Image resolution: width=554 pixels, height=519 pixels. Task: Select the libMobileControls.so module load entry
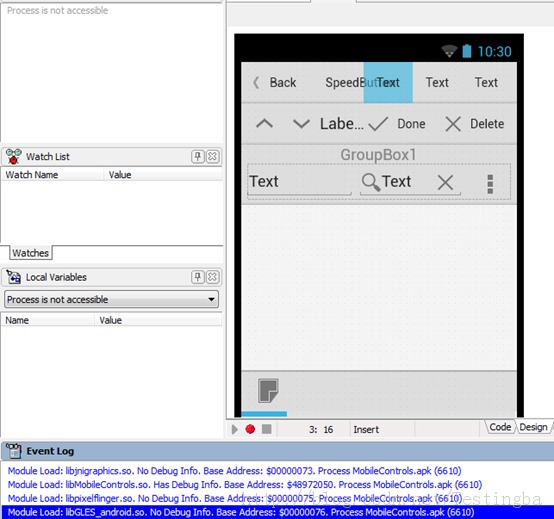tap(245, 484)
